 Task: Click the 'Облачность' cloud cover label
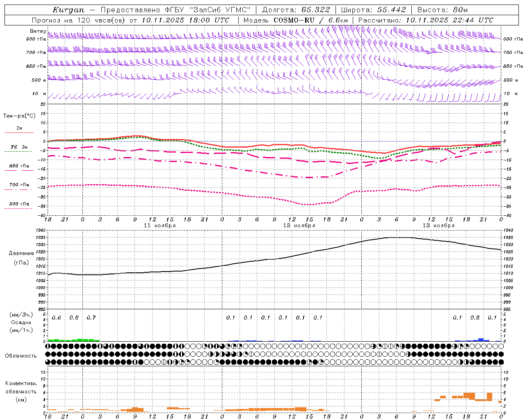(21, 356)
